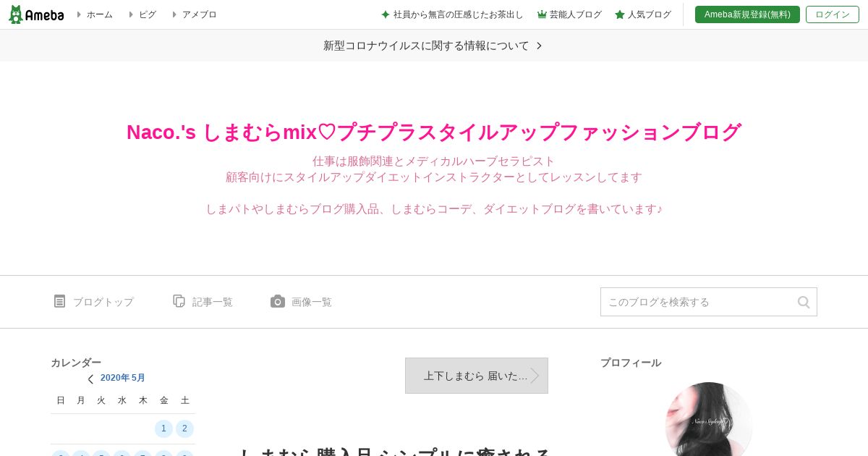
Task: Open 芸能人ブログ link
Action: click(x=576, y=14)
